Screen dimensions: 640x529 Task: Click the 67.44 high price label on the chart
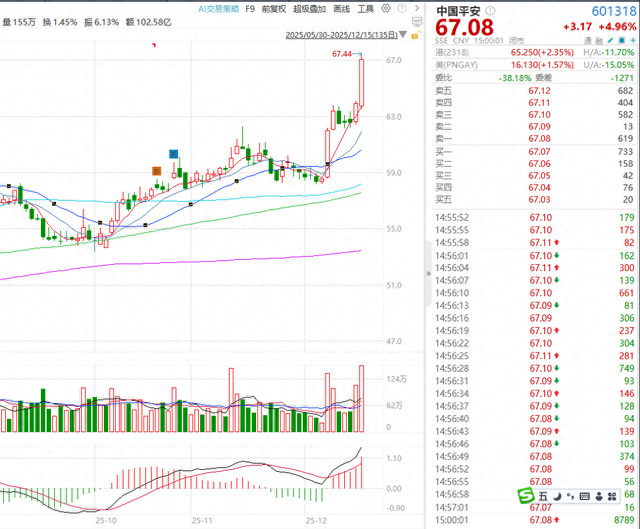point(342,54)
